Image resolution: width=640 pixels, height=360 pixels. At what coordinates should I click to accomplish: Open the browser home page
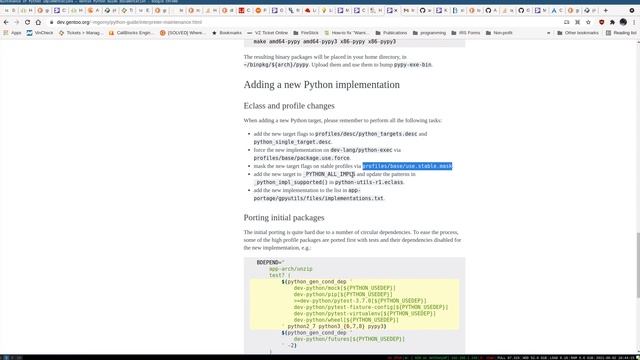coord(38,22)
